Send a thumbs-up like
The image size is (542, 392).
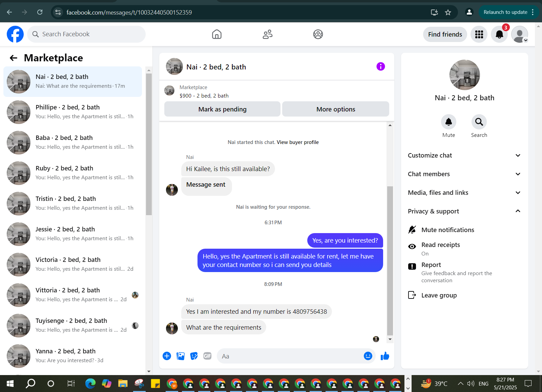point(385,356)
